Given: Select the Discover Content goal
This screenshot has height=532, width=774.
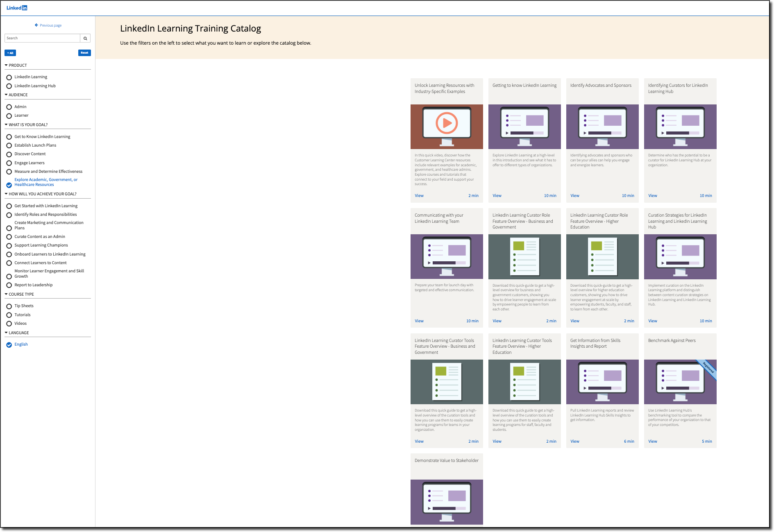Looking at the screenshot, I should 9,154.
